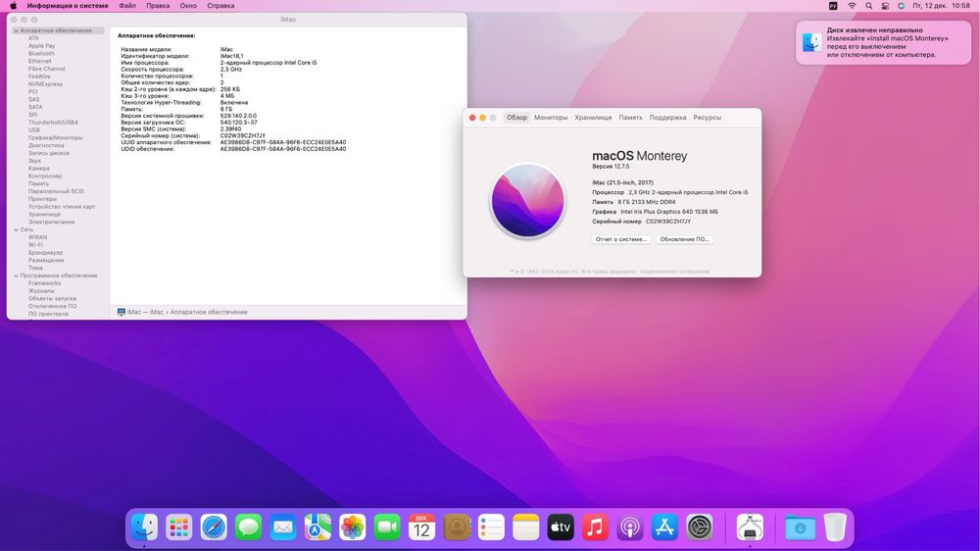
Task: Switch to the Хранилище tab
Action: (593, 118)
